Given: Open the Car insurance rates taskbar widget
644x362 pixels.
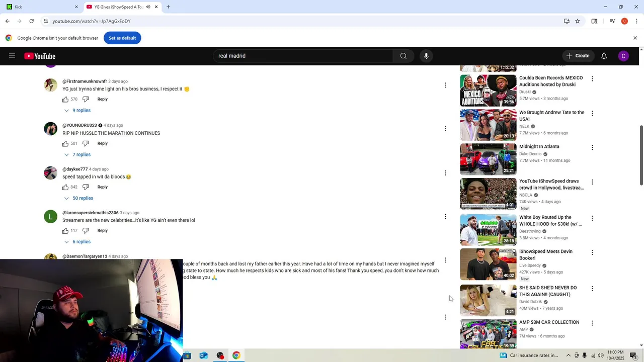Looking at the screenshot, I should 529,355.
